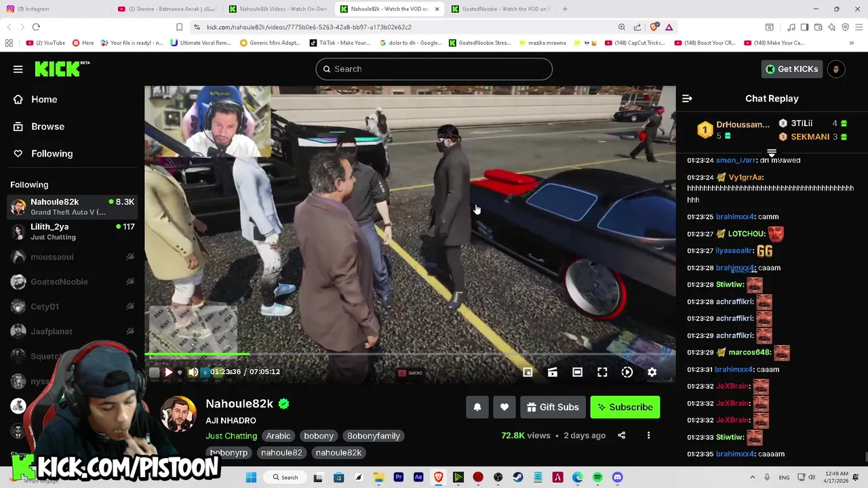Open Brave VPN shield icon

[846, 27]
